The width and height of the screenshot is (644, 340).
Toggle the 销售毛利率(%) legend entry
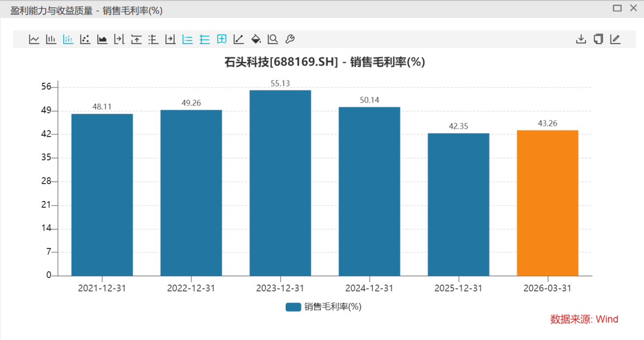click(x=324, y=307)
